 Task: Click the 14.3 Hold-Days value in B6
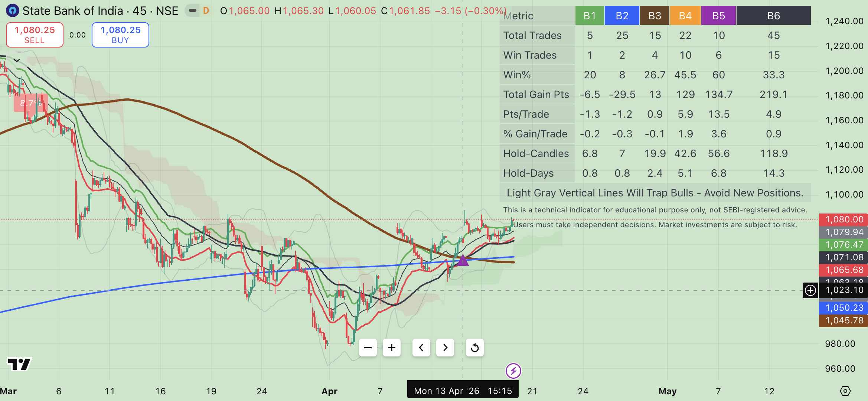tap(774, 173)
